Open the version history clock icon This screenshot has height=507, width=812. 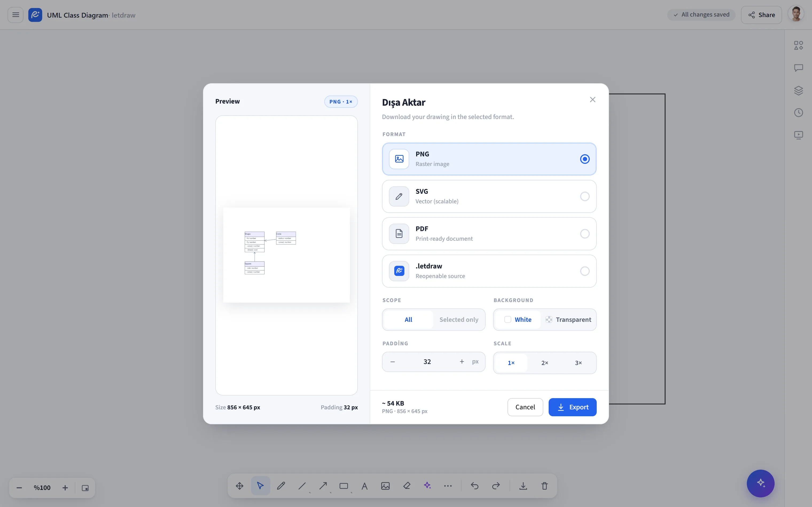798,113
